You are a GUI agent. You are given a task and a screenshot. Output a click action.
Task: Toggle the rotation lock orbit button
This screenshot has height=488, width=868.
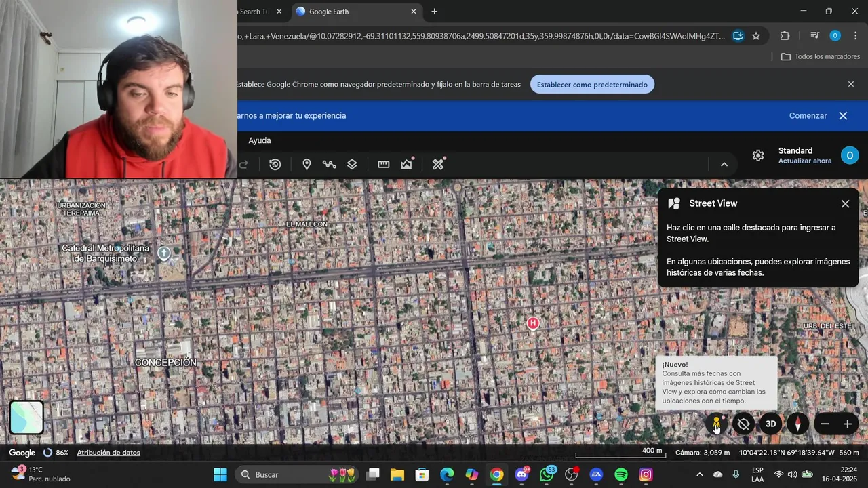point(743,424)
